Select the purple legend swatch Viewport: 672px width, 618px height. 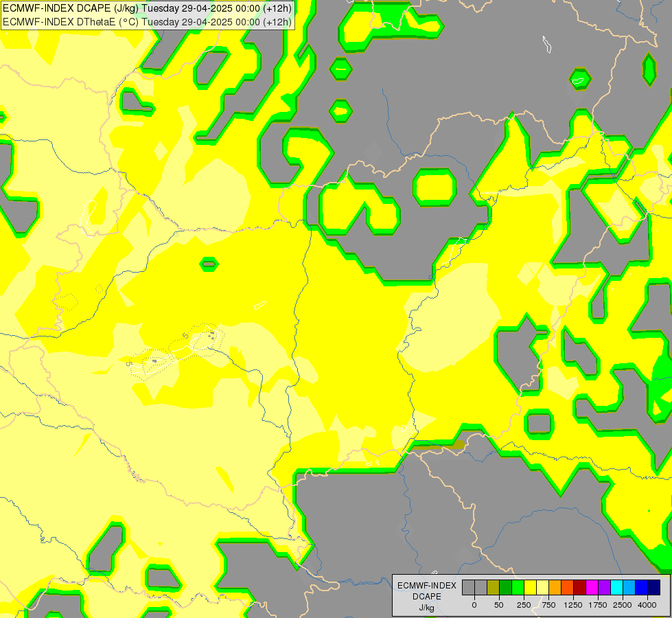click(605, 588)
